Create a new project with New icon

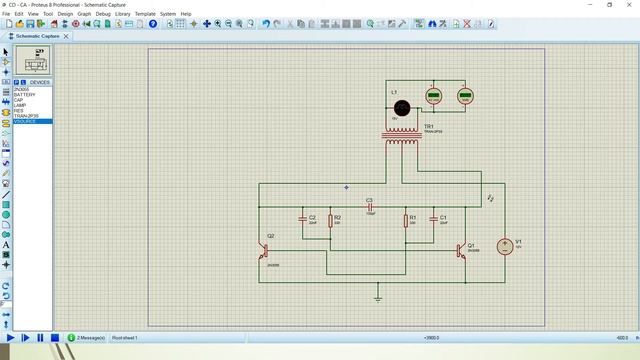pyautogui.click(x=9, y=24)
